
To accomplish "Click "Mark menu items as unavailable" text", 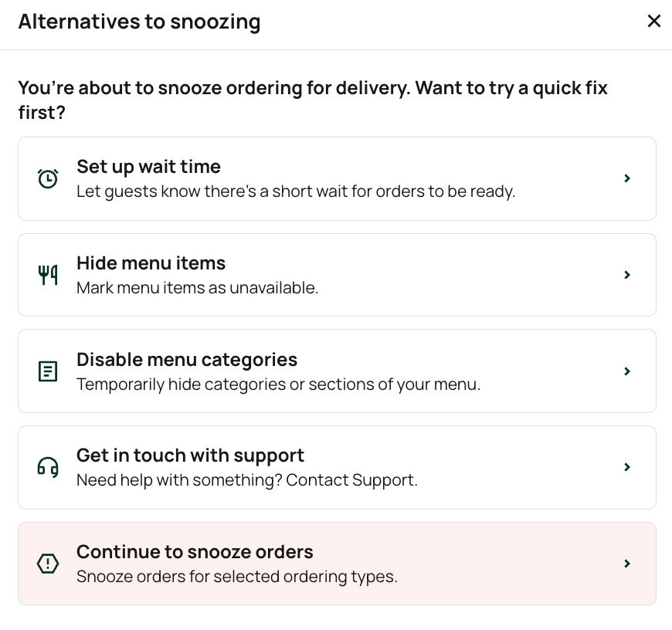I will click(197, 288).
